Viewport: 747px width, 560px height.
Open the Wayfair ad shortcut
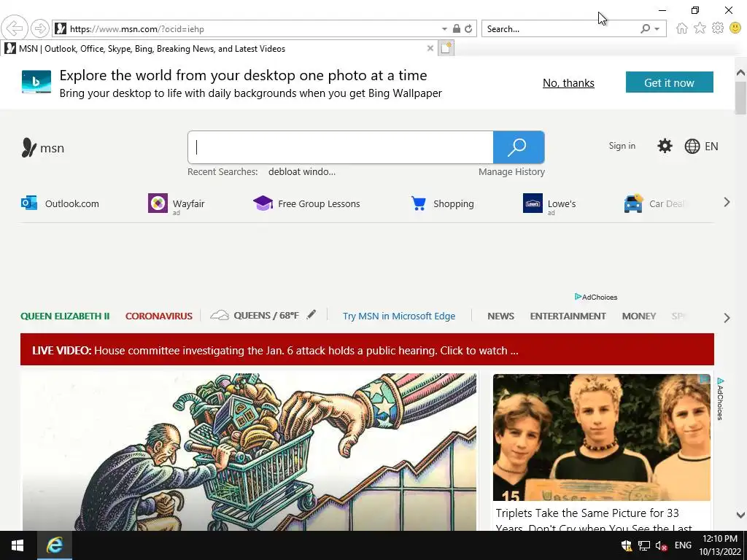177,204
